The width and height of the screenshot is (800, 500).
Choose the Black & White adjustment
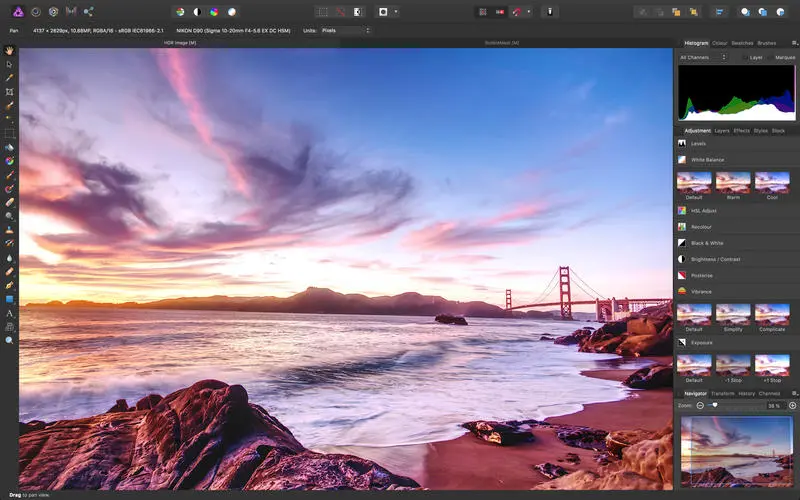[x=707, y=243]
